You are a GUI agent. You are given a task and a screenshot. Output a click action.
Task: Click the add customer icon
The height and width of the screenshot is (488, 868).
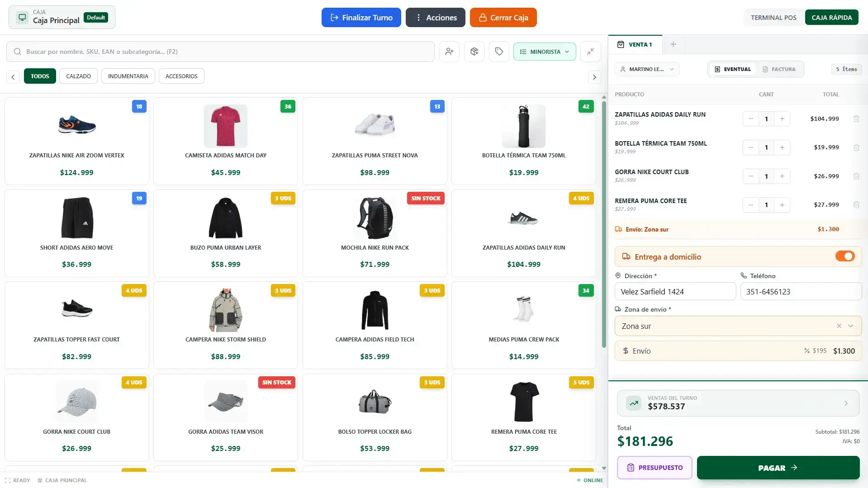coord(449,52)
